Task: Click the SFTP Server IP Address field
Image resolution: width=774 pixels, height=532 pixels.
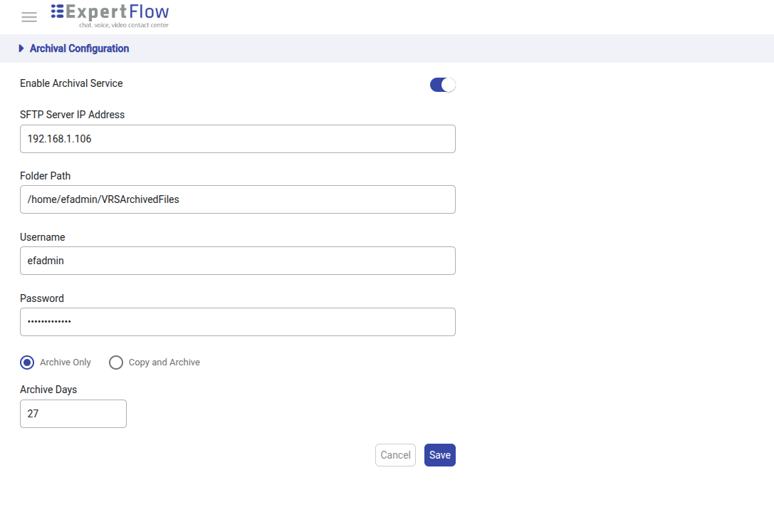Action: pyautogui.click(x=237, y=139)
